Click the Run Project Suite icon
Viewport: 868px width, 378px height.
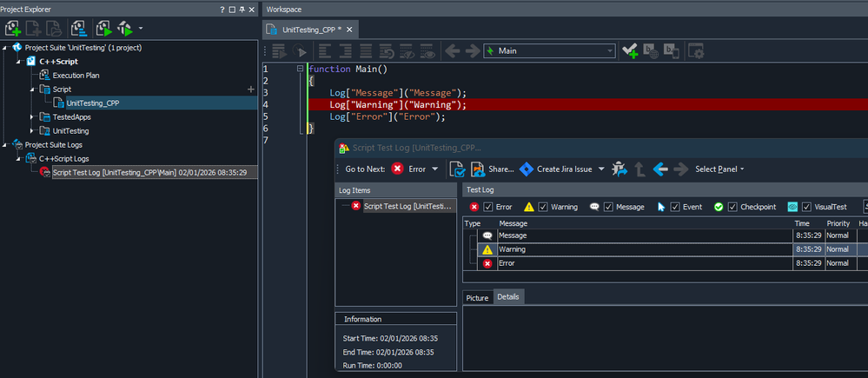[125, 29]
